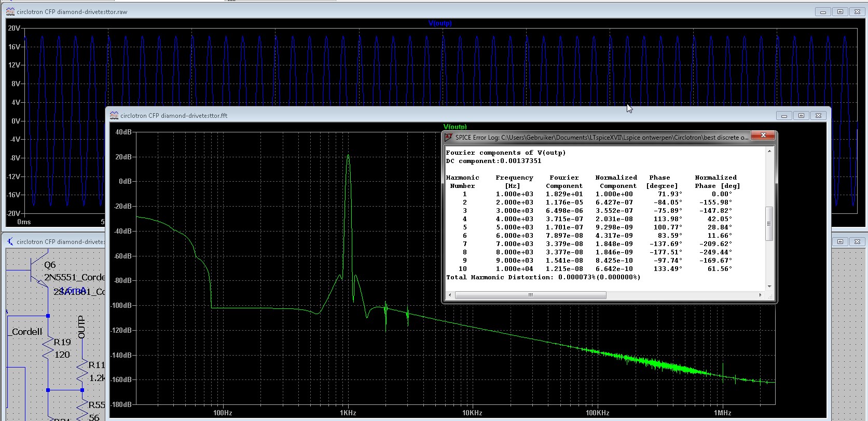The width and height of the screenshot is (868, 421).
Task: Minimize the diamond-drivetesttor.raw window
Action: tap(823, 12)
